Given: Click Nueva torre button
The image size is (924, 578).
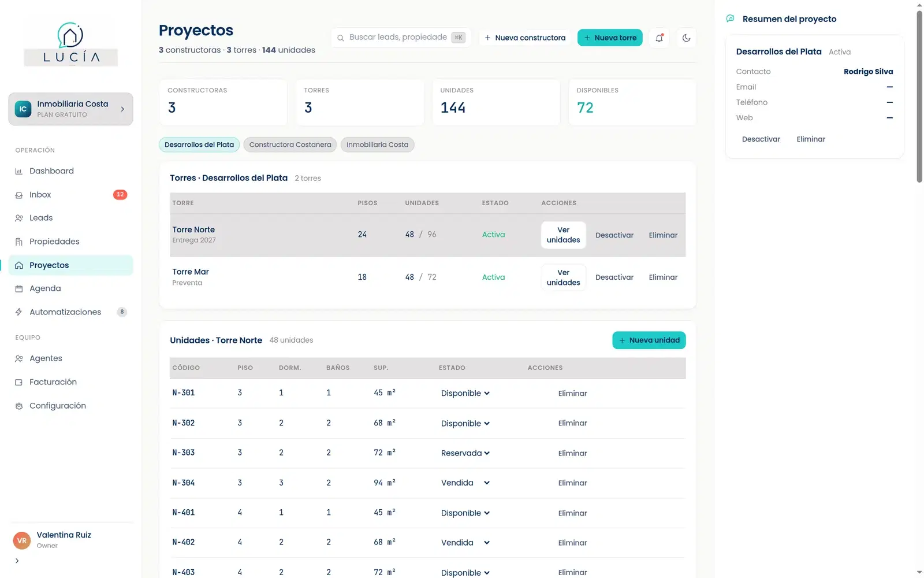Looking at the screenshot, I should point(610,38).
